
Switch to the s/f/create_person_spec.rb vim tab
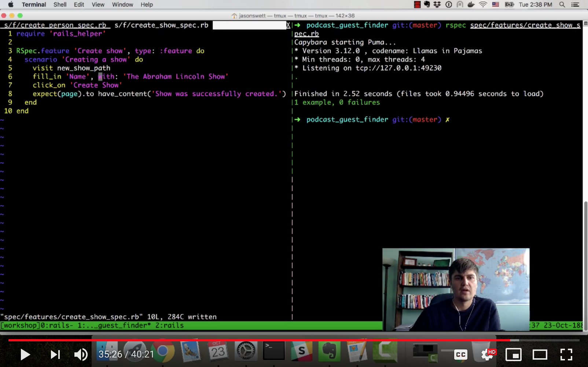pyautogui.click(x=55, y=25)
